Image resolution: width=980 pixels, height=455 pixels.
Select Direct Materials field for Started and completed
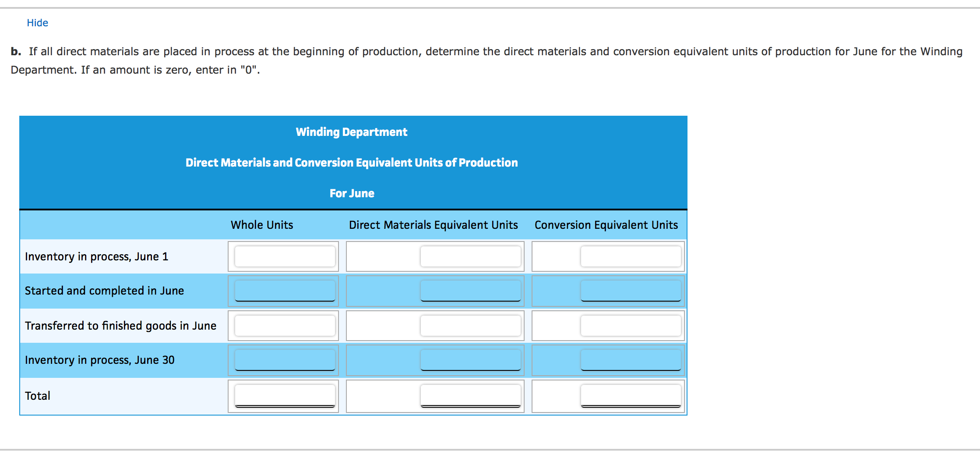(471, 291)
